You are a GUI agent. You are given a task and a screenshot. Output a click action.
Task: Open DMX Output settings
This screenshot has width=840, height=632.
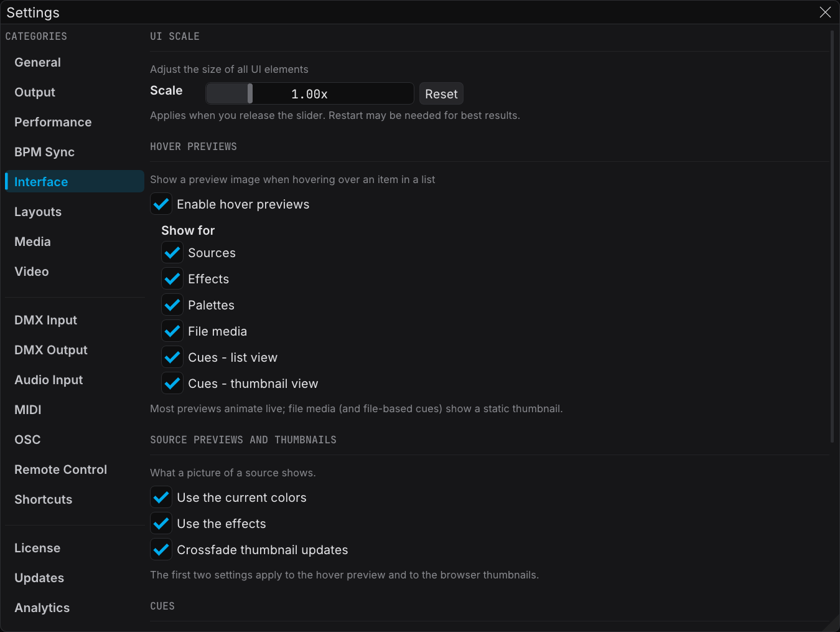point(74,350)
